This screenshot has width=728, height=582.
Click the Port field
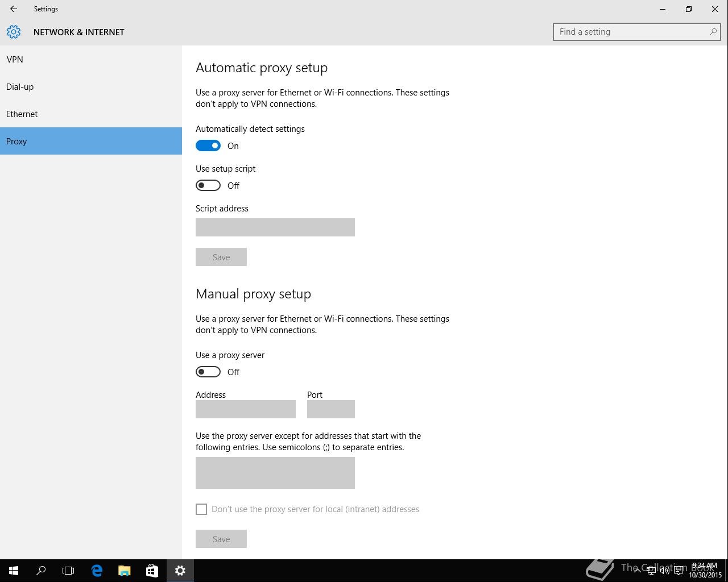[x=331, y=409]
